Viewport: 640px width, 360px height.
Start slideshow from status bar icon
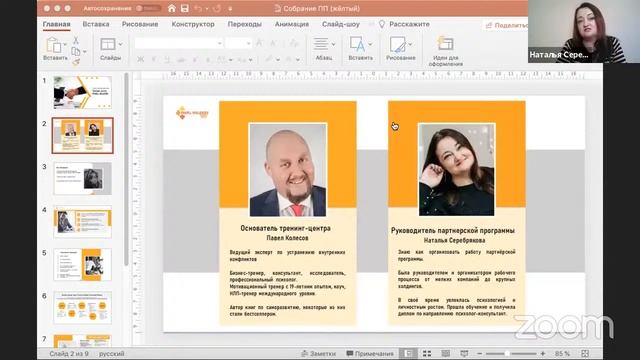[464, 353]
